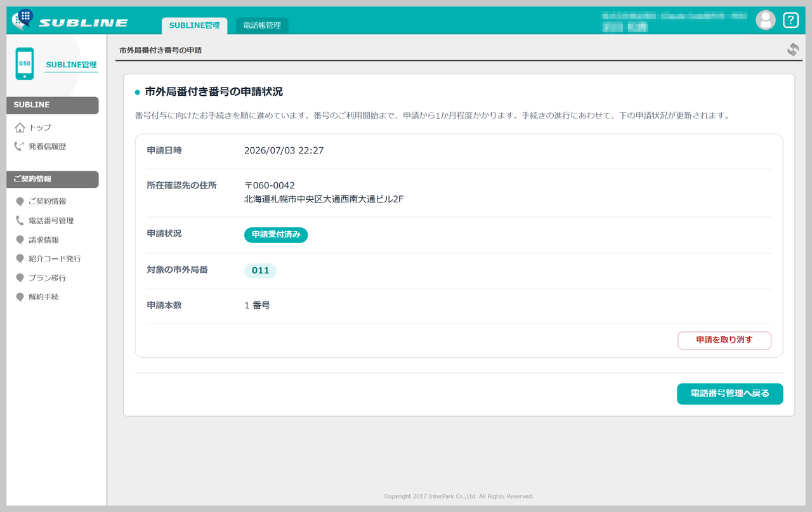Viewport: 812px width, 512px height.
Task: Open プラン移行 in the sidebar
Action: pos(48,278)
